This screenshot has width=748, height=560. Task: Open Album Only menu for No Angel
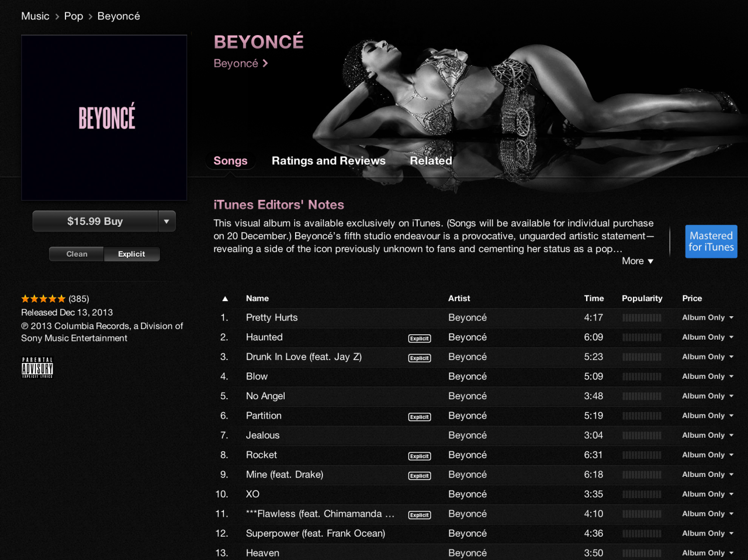coord(708,396)
